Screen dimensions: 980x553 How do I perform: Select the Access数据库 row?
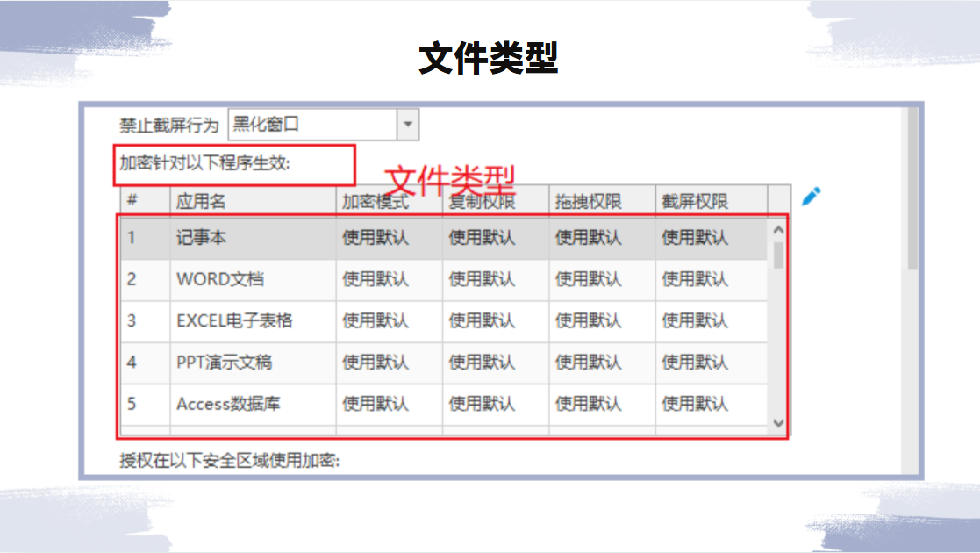(x=444, y=404)
